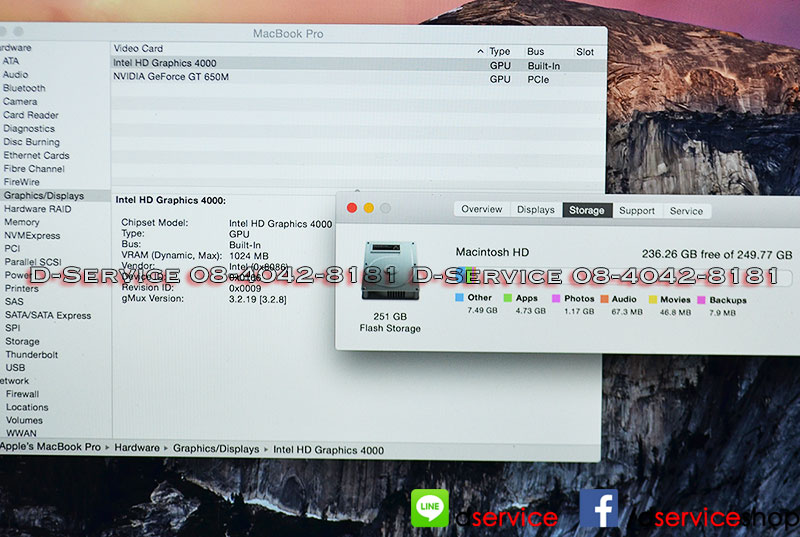The width and height of the screenshot is (800, 537).
Task: Select WWAN under Network
Action: pyautogui.click(x=21, y=433)
